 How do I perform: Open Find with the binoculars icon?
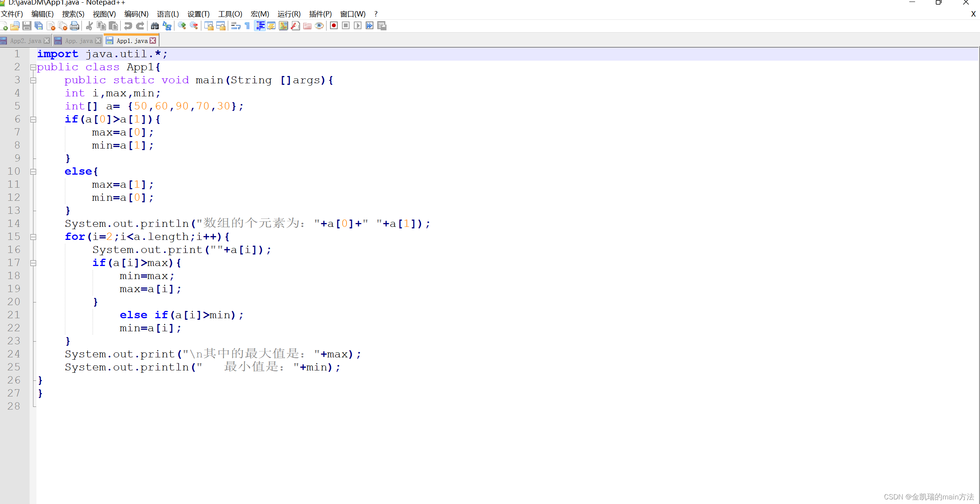point(155,26)
